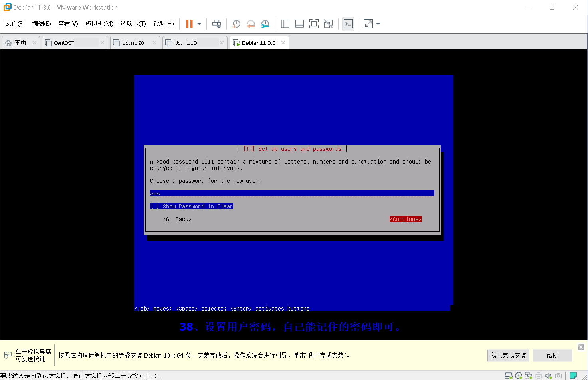Click the keyboard icon in hint bar
588x380 pixels.
[x=8, y=355]
